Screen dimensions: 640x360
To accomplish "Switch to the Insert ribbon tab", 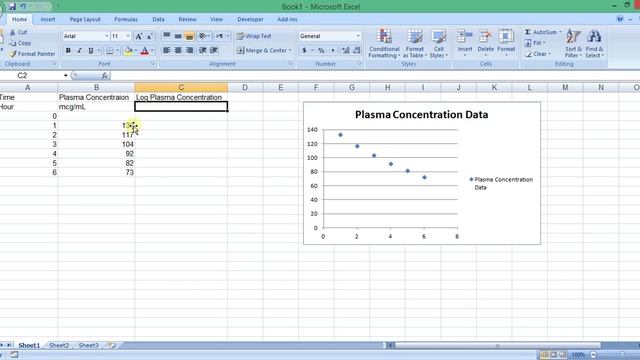I will coord(48,19).
